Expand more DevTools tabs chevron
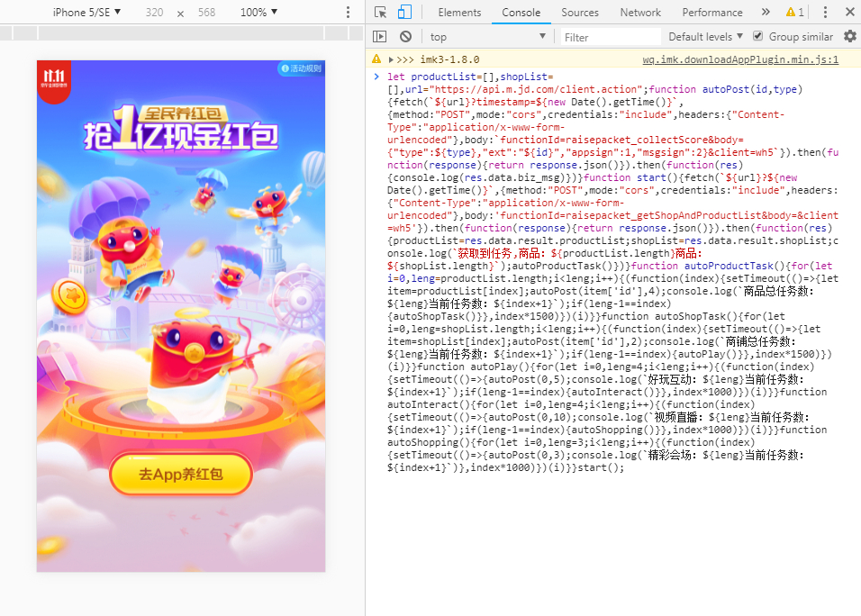The image size is (861, 616). [766, 12]
